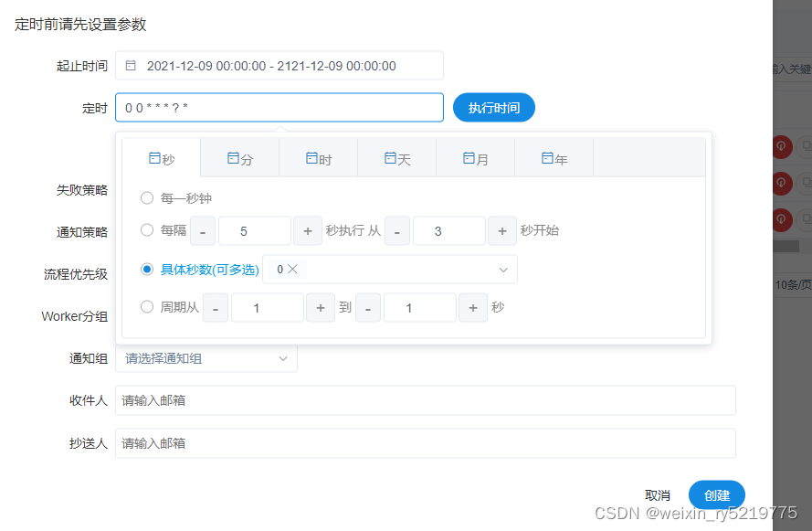This screenshot has height=531, width=812.
Task: Open the 请选择通知组 dropdown
Action: click(x=206, y=358)
